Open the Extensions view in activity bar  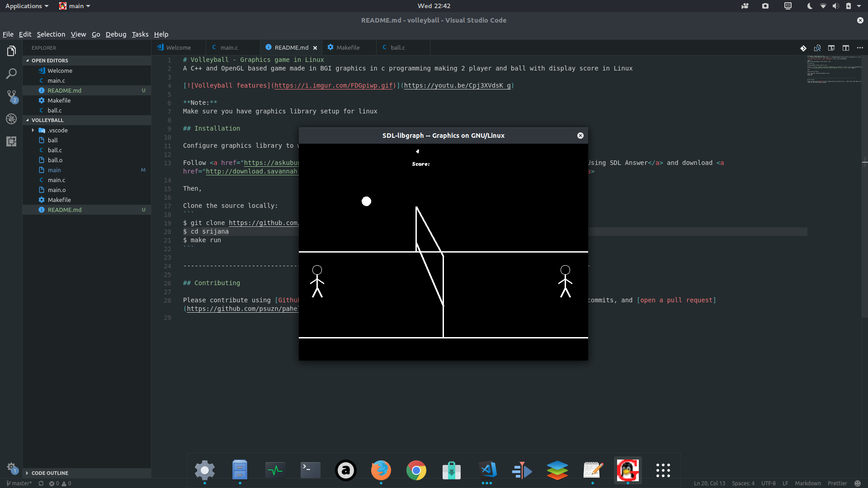(x=11, y=141)
